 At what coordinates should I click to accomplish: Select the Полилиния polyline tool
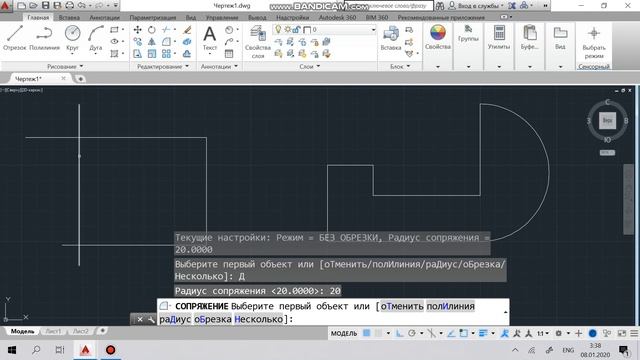point(44,38)
